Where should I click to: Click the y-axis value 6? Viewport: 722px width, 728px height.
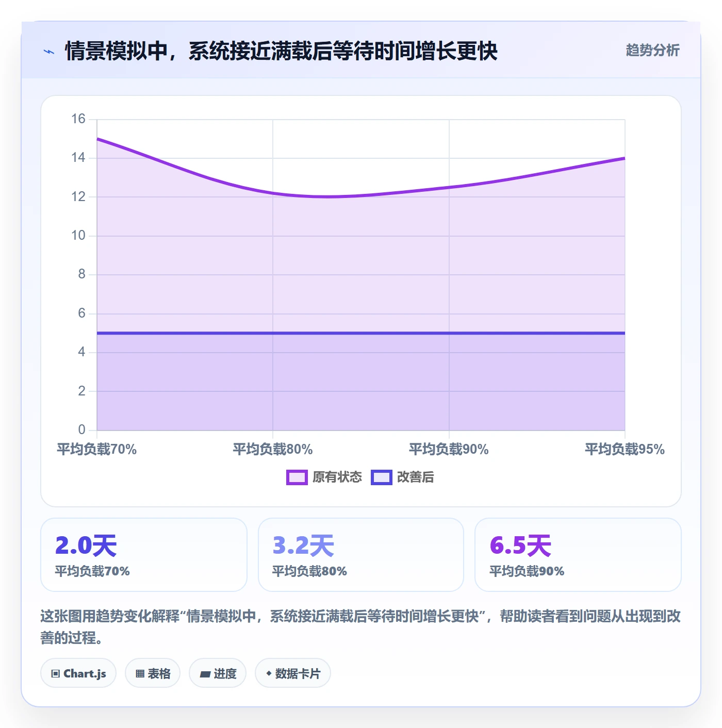click(82, 313)
